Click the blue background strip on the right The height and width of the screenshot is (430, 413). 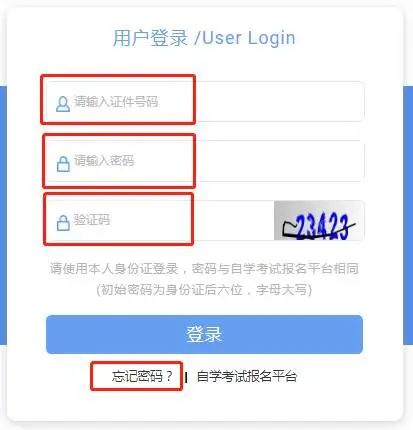click(x=408, y=215)
